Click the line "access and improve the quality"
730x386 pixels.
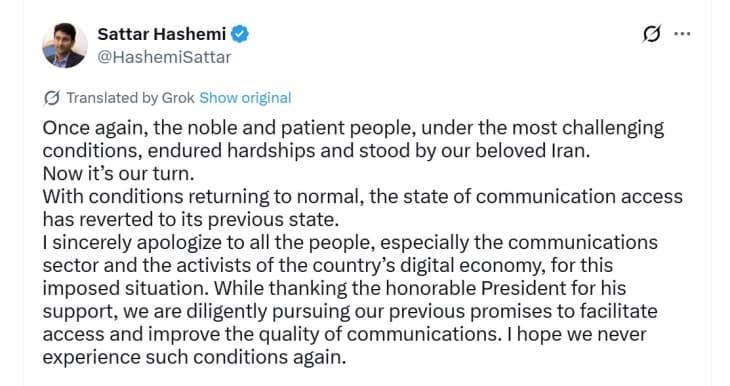click(x=345, y=334)
